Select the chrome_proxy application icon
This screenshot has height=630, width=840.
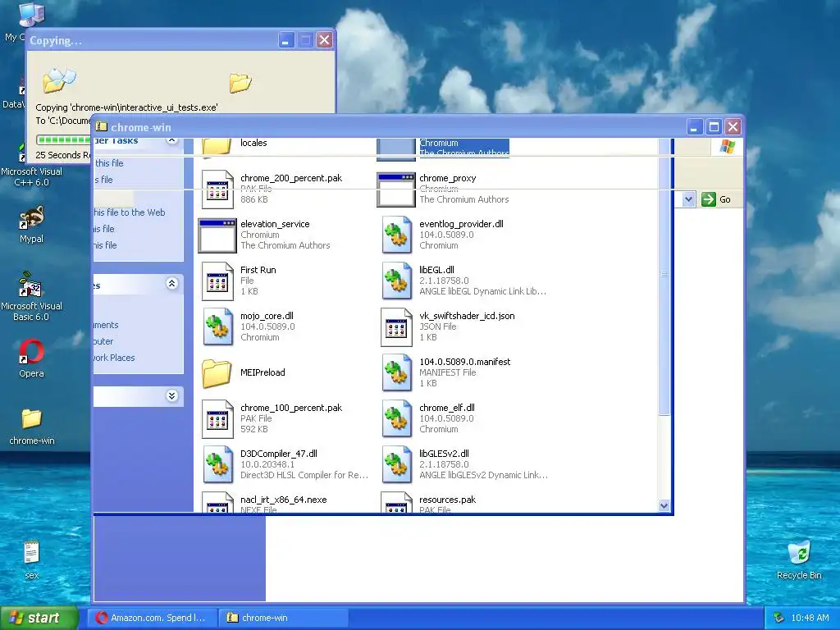click(396, 189)
